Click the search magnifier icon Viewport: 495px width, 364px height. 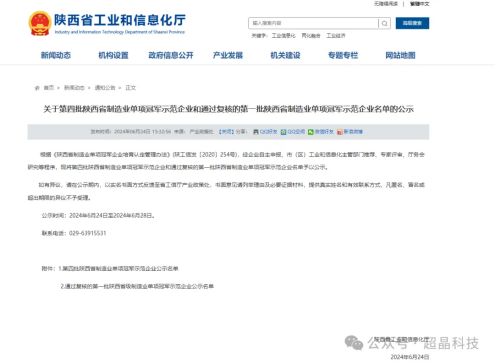(x=385, y=23)
